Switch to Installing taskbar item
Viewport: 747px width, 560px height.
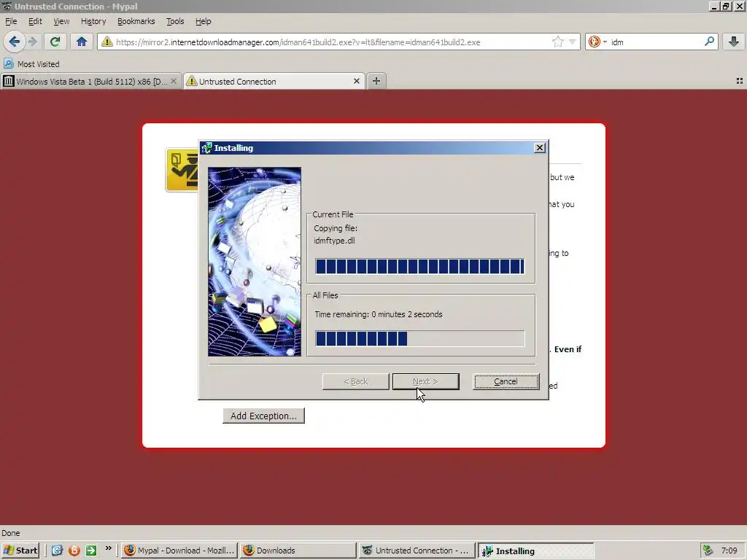pos(536,551)
